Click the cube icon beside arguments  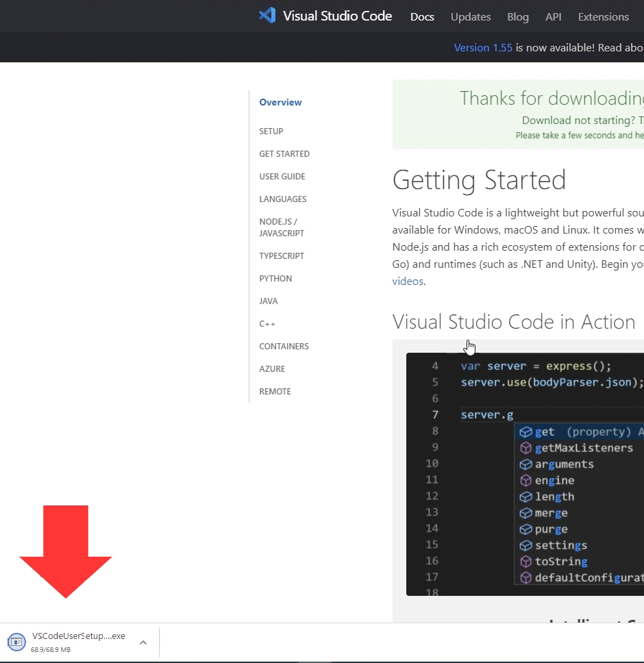(525, 464)
